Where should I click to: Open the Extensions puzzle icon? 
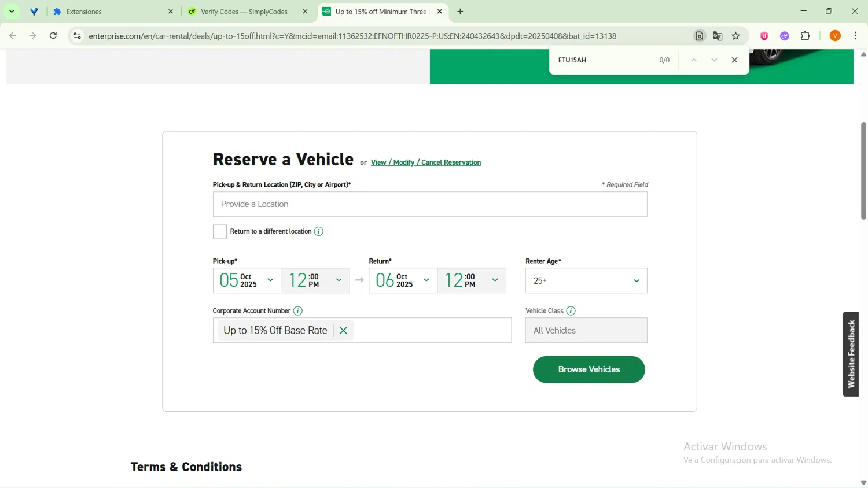805,36
